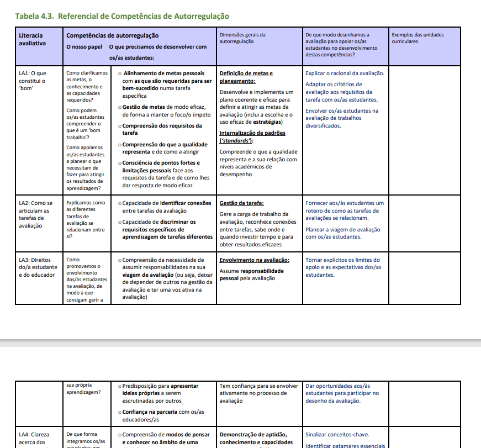
Task: Click 'Assume responsabilidade pessoal pela avaliação' text
Action: tap(251, 275)
